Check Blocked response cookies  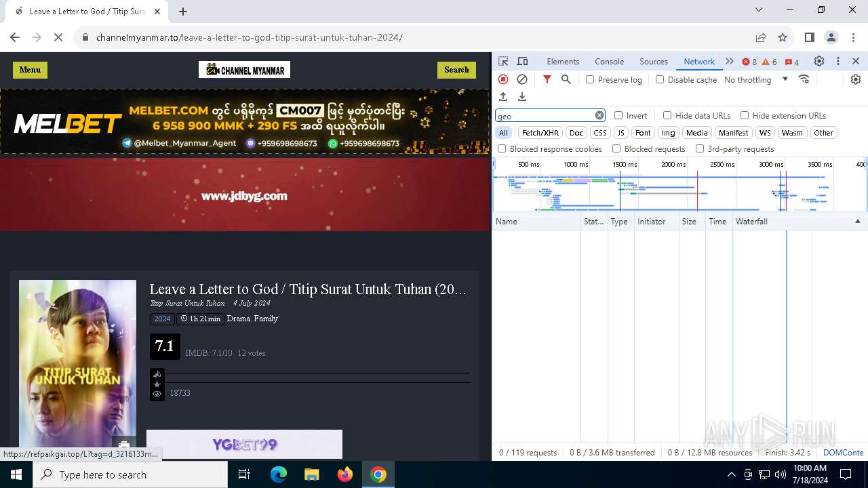(x=502, y=148)
